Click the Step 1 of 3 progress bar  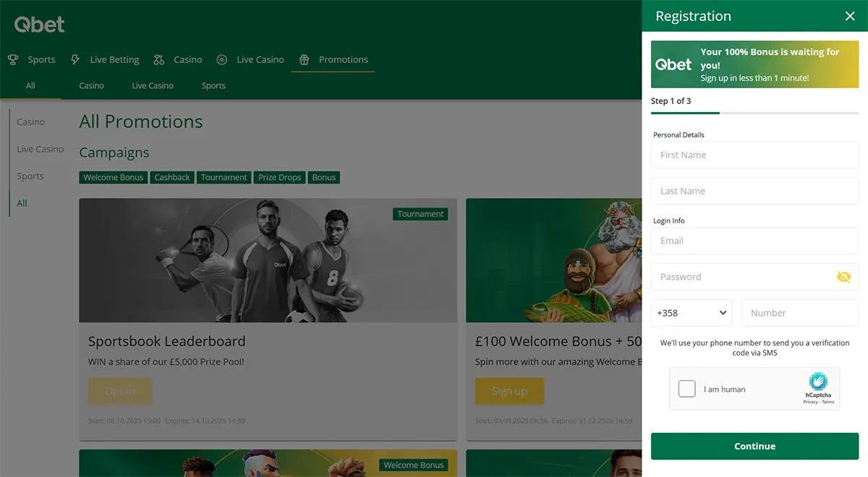[754, 113]
